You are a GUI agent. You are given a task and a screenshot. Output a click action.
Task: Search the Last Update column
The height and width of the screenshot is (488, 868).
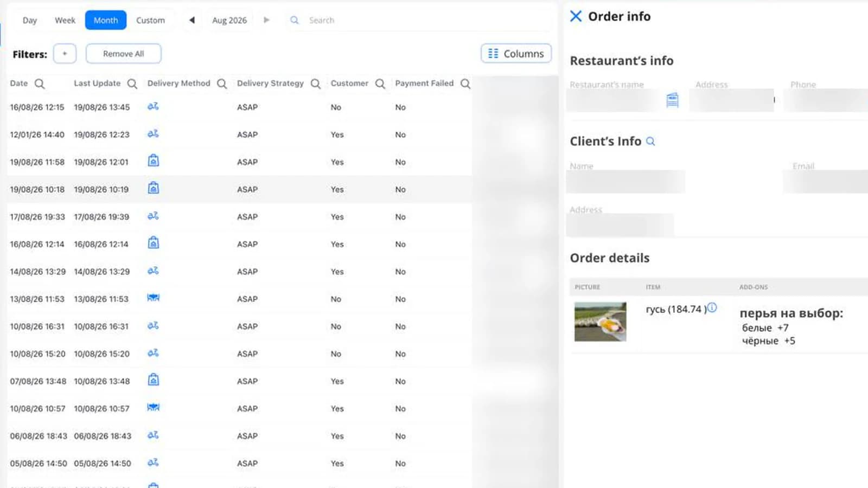(x=132, y=84)
